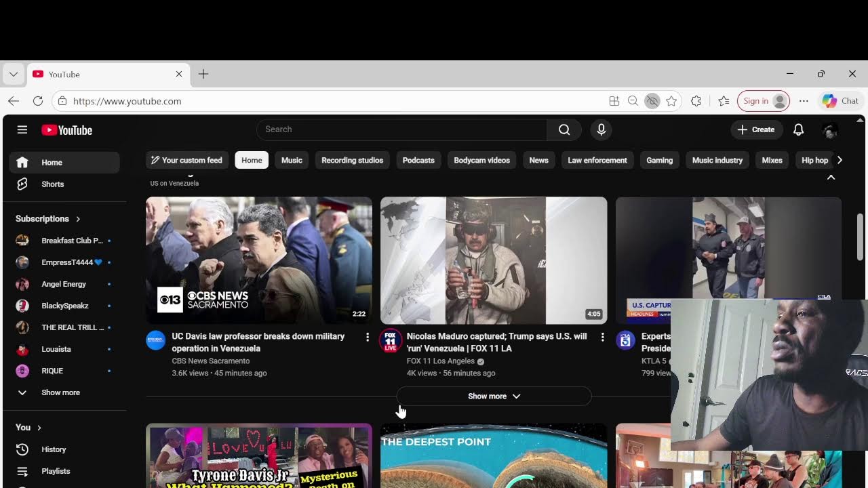
Task: Select the Music chip
Action: coord(292,161)
